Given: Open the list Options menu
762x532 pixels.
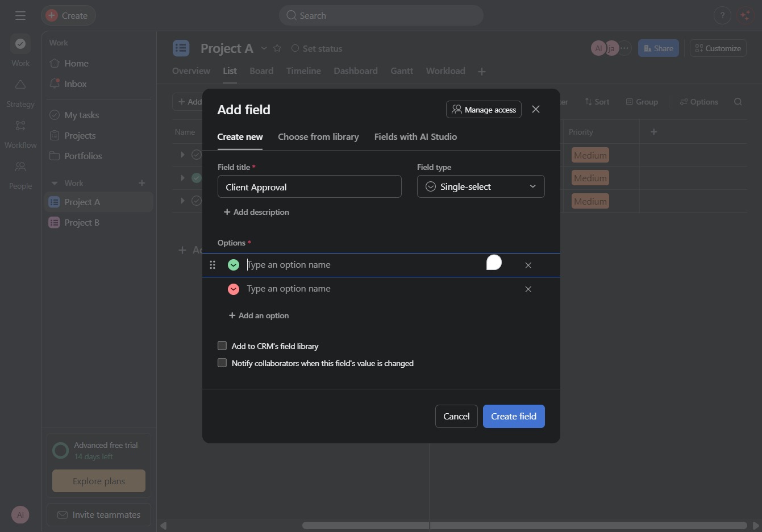Looking at the screenshot, I should (699, 102).
